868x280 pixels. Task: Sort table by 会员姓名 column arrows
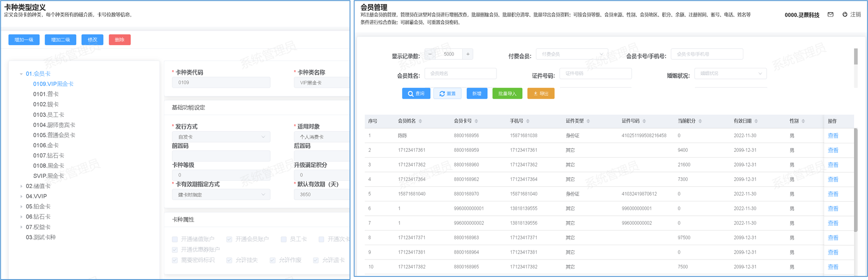click(x=421, y=121)
